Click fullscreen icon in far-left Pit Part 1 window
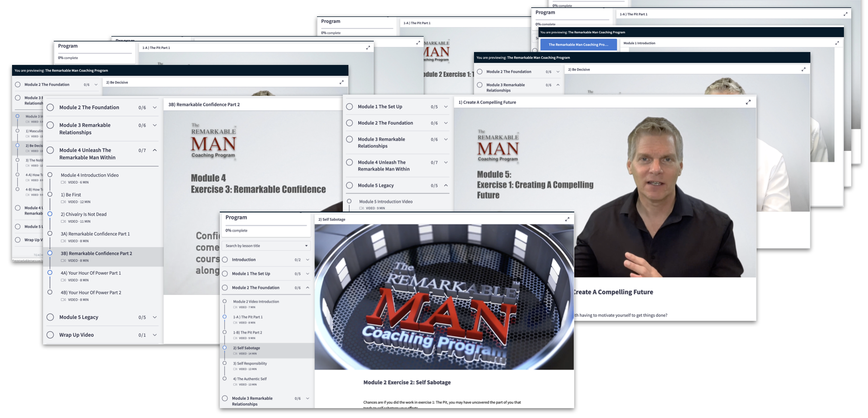 coord(368,48)
